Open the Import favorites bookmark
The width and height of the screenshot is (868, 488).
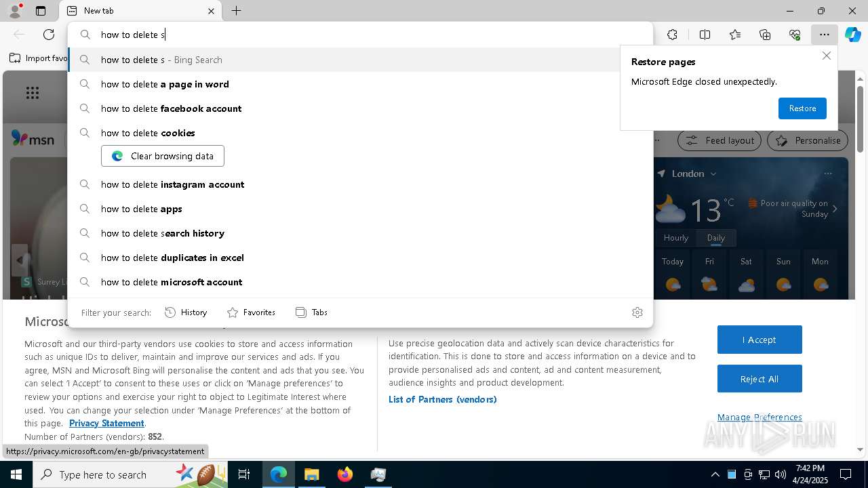(x=39, y=58)
